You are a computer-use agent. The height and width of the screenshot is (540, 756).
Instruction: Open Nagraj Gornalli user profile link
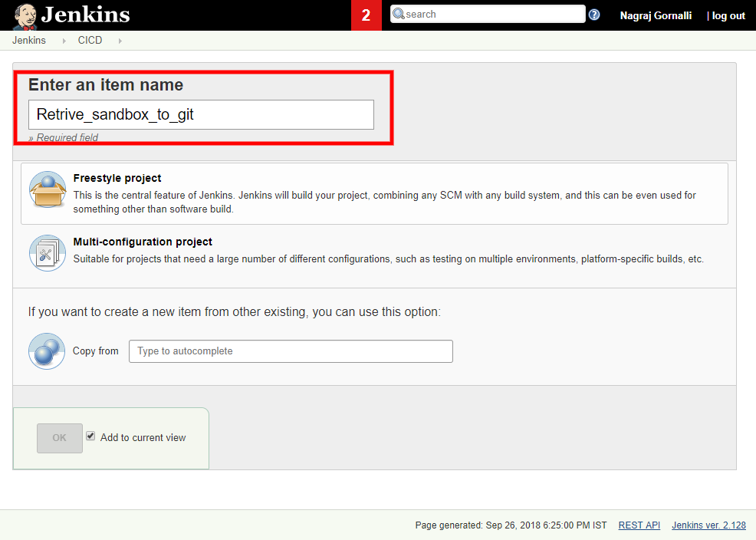656,15
